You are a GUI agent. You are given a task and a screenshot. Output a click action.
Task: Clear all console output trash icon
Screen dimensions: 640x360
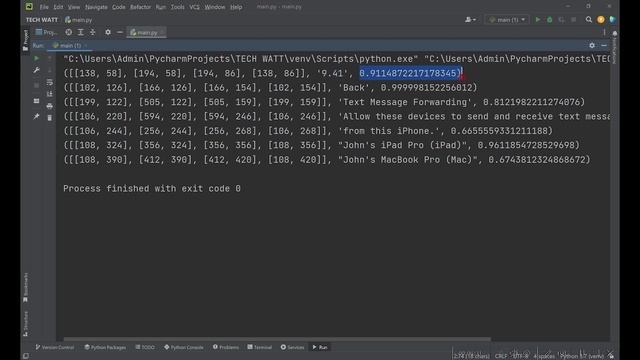(x=49, y=118)
